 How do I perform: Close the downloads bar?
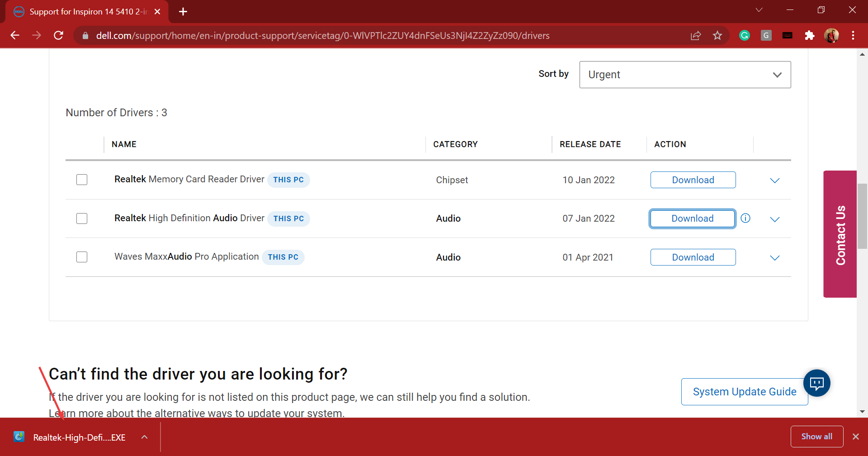coord(855,437)
